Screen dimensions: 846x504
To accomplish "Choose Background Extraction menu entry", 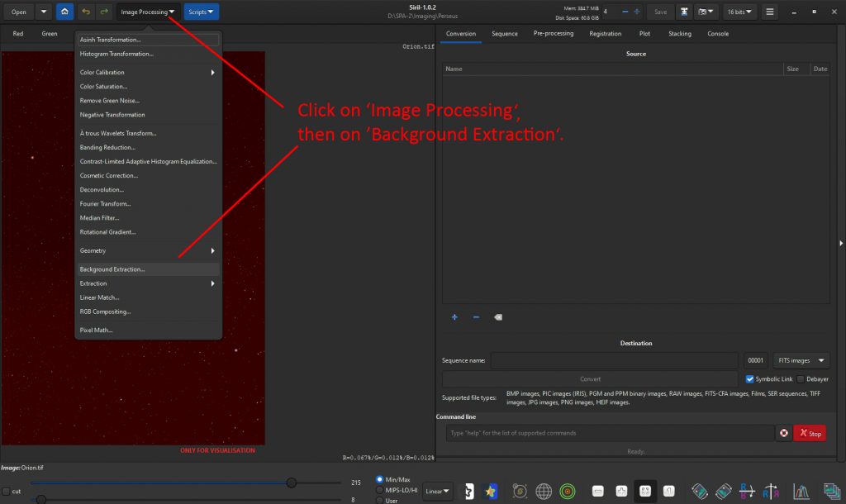I will tap(112, 269).
